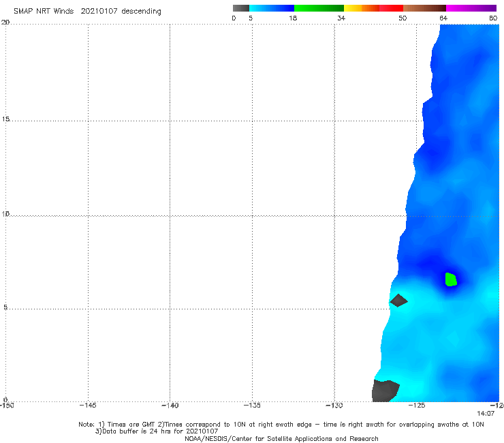Click the longitude axis label '-130'
Image resolution: width=504 pixels, height=443 pixels.
tap(334, 406)
